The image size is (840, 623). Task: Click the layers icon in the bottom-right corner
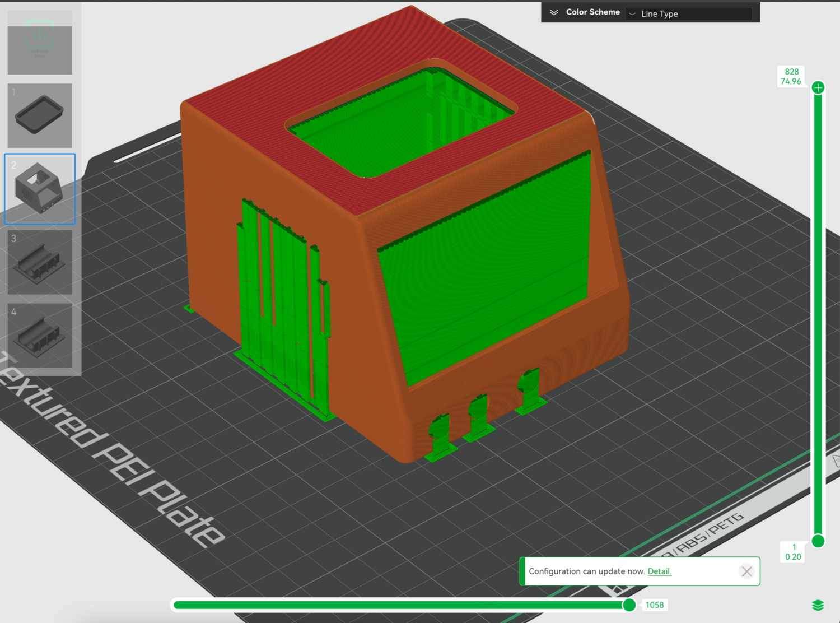tap(818, 605)
